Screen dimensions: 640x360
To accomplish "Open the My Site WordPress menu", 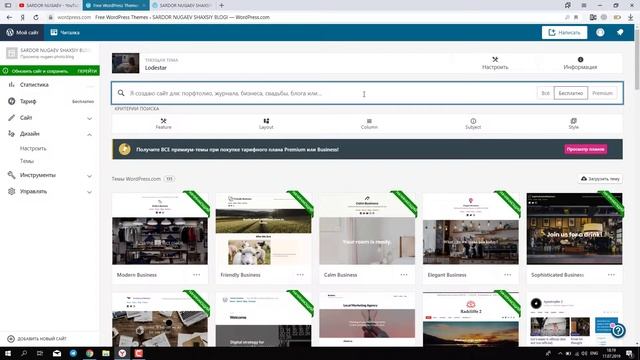I will [22, 33].
